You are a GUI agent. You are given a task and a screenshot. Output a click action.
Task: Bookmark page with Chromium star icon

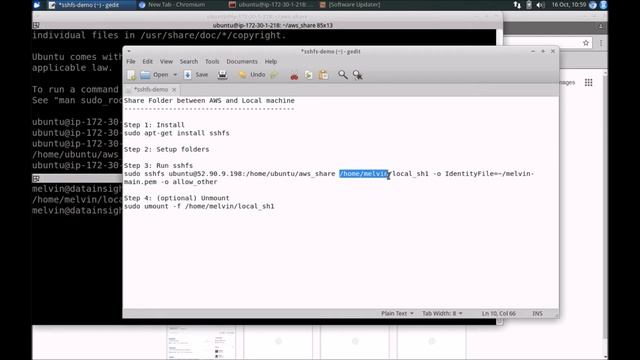point(586,42)
